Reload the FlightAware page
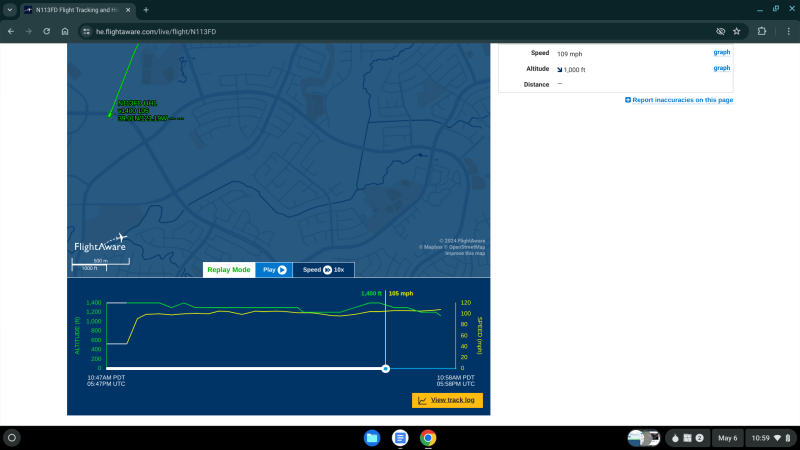 [46, 31]
